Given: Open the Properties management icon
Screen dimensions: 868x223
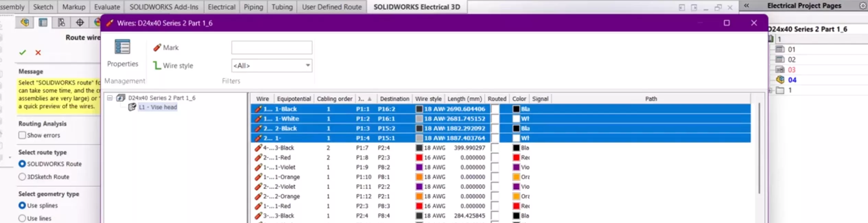Looking at the screenshot, I should [x=122, y=47].
